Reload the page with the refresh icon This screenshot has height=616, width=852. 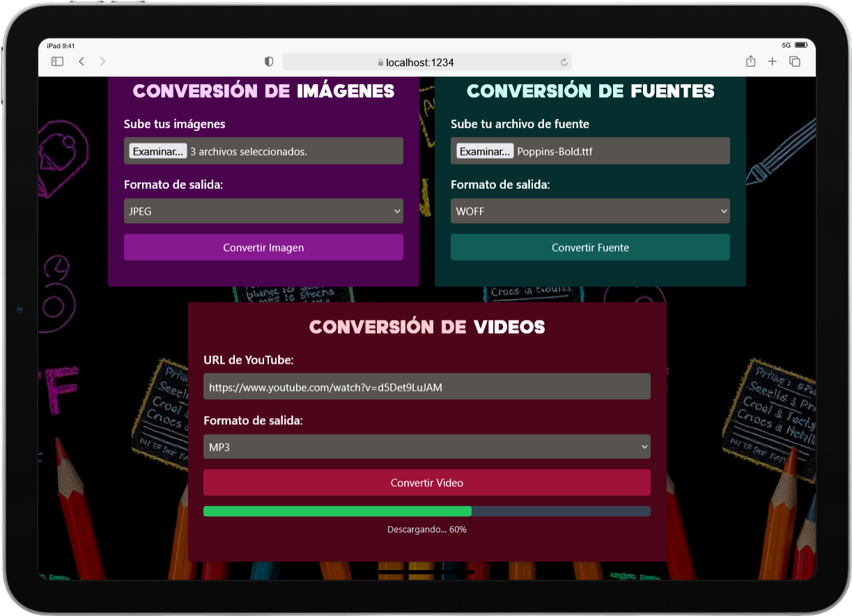[x=564, y=63]
